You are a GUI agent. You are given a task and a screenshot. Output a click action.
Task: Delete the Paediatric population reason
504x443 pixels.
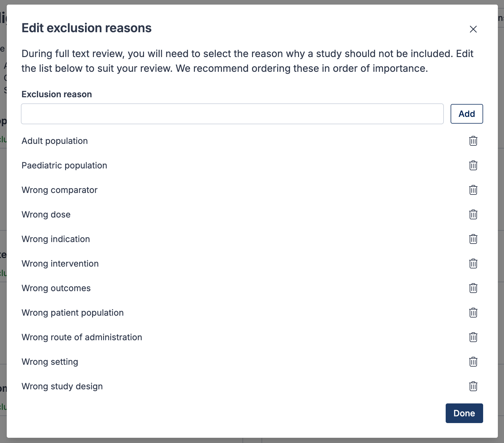coord(473,165)
